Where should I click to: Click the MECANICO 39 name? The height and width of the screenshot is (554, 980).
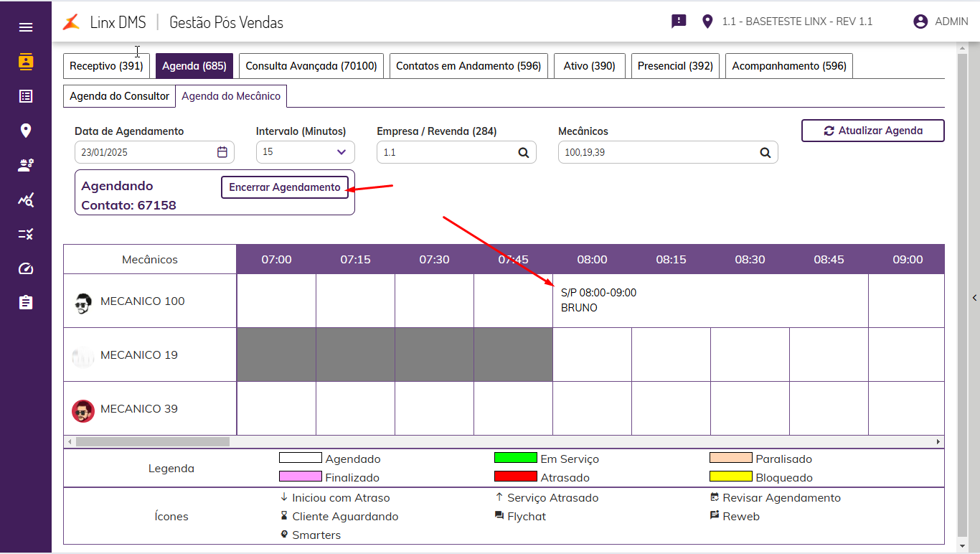[139, 409]
